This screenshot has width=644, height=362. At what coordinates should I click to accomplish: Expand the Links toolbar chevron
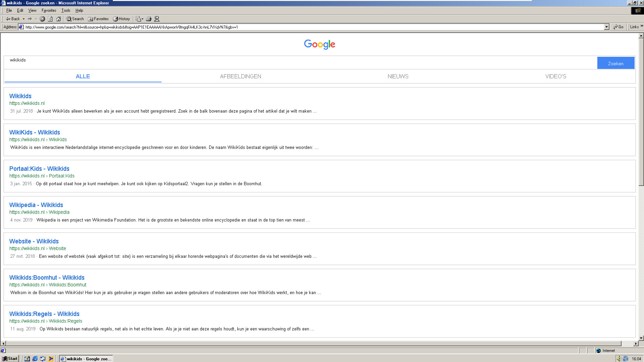pos(642,26)
